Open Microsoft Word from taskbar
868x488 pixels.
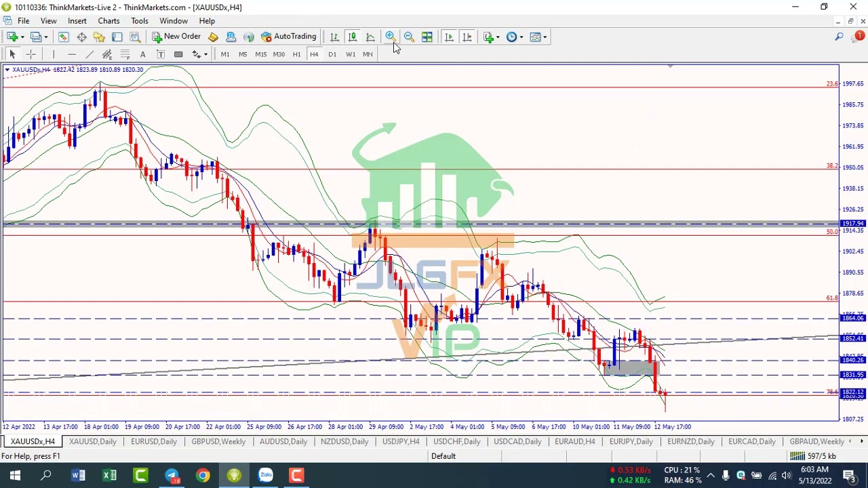78,476
